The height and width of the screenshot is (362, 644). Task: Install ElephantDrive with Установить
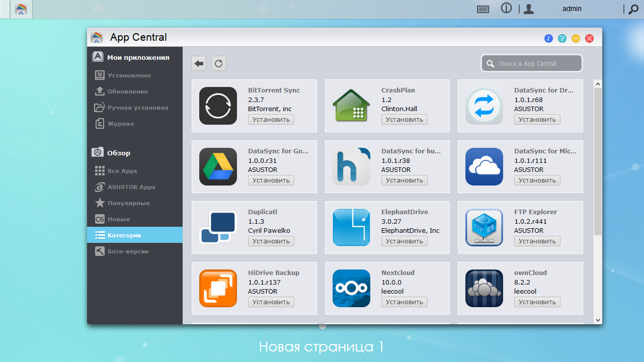coord(405,241)
